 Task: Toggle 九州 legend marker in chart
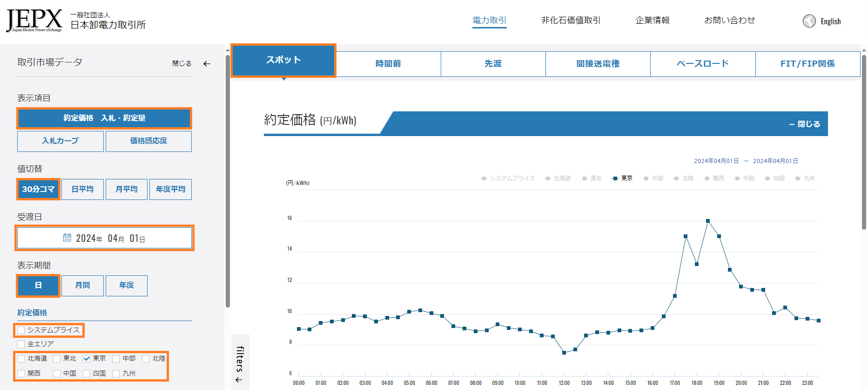(798, 178)
